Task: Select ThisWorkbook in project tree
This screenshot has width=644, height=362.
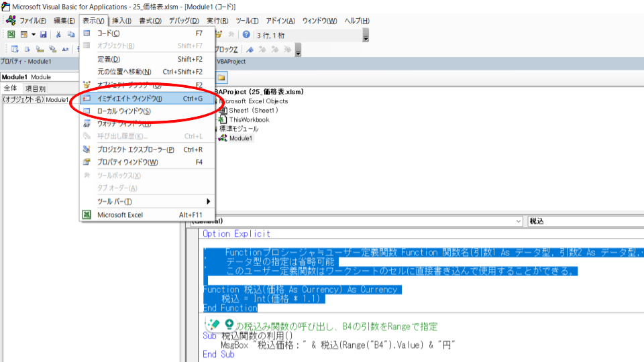Action: pos(249,120)
